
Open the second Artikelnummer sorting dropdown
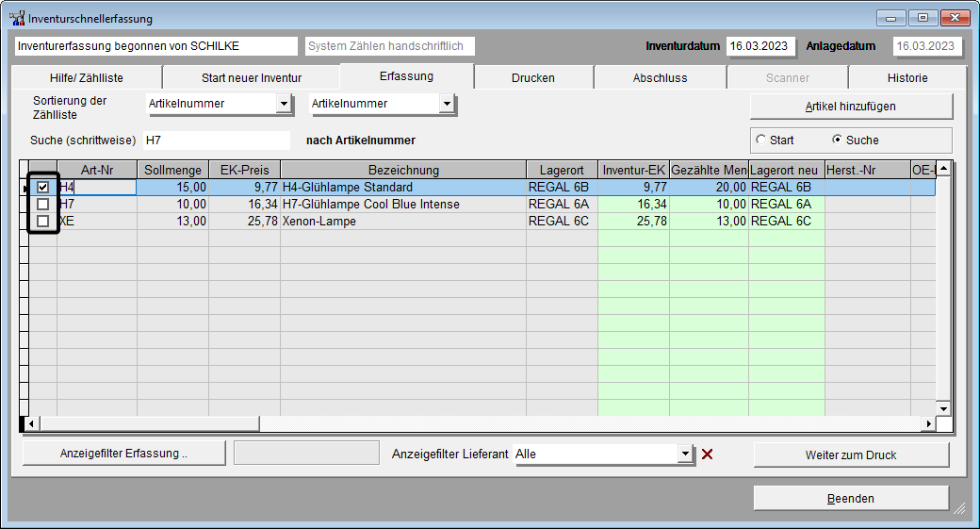click(447, 104)
